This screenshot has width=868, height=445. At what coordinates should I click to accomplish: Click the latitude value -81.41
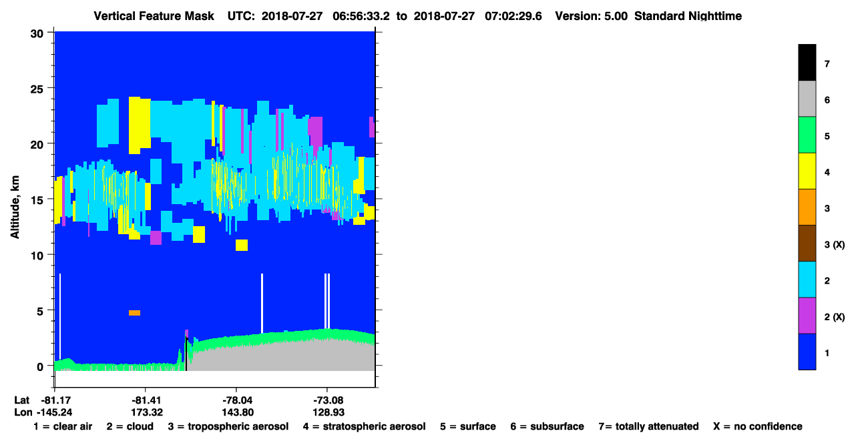click(x=145, y=400)
